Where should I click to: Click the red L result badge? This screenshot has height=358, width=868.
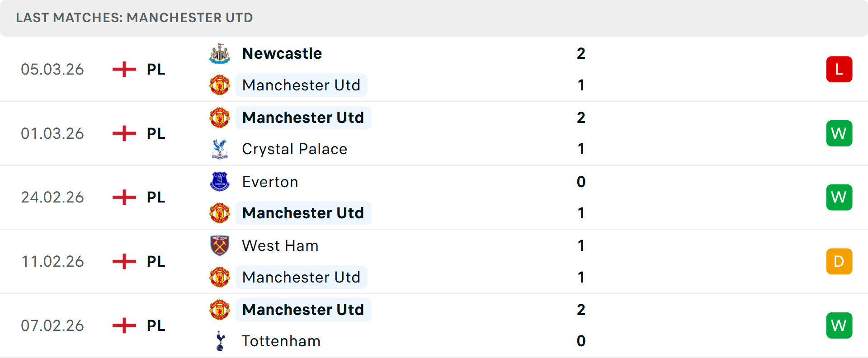pos(839,69)
